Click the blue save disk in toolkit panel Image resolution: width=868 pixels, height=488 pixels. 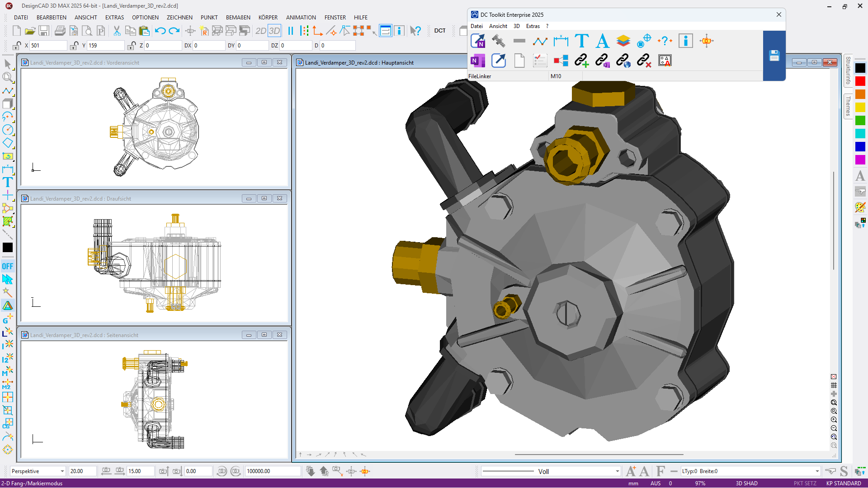[774, 56]
